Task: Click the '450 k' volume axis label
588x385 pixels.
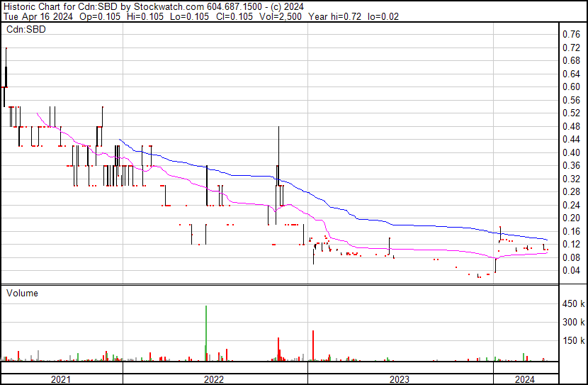Action: 573,303
